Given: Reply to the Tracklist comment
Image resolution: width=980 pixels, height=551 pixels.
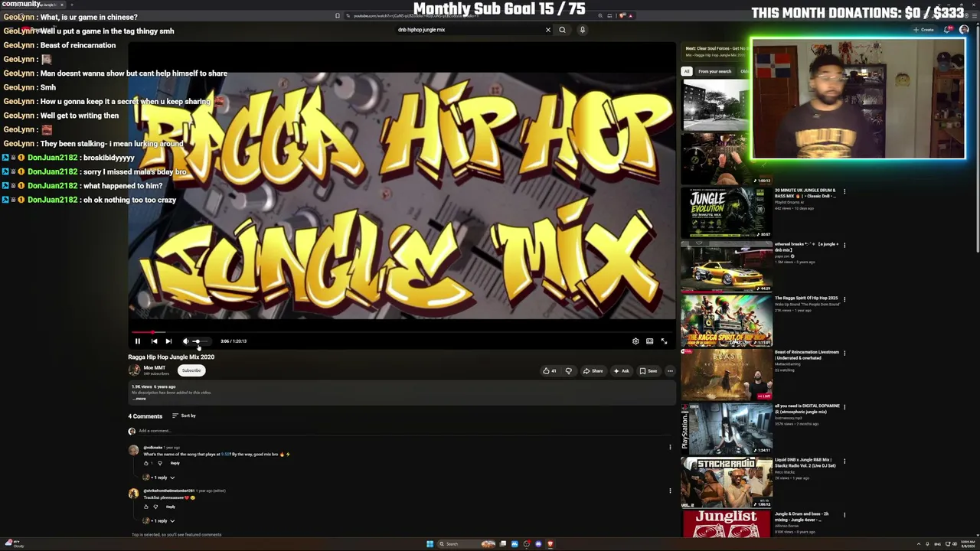Looking at the screenshot, I should point(170,507).
